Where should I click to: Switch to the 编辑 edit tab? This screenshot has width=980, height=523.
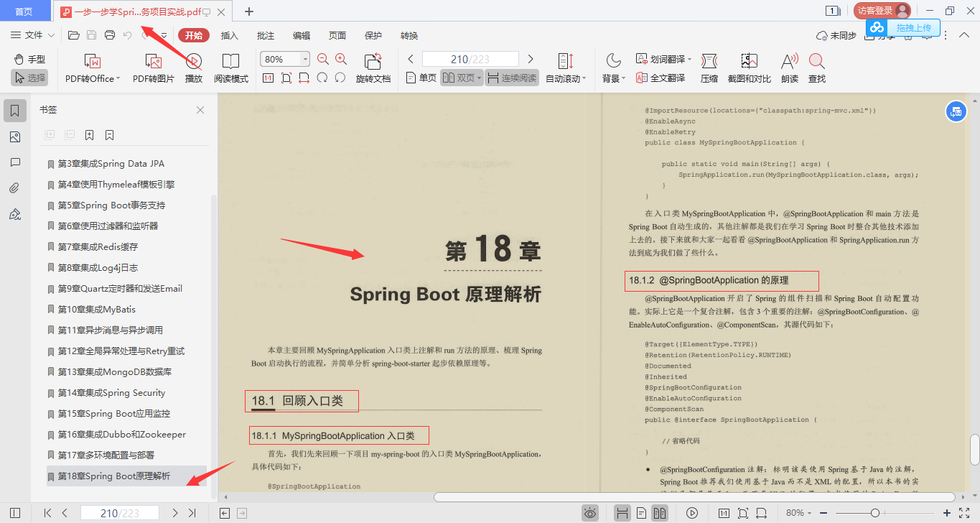coord(302,36)
